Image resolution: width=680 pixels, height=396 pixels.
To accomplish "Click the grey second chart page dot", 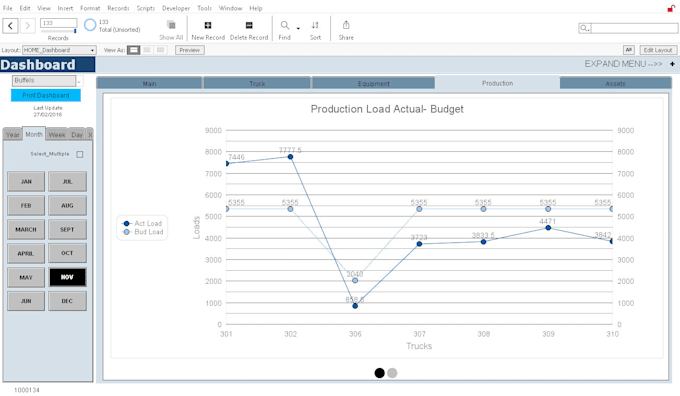I will click(392, 373).
